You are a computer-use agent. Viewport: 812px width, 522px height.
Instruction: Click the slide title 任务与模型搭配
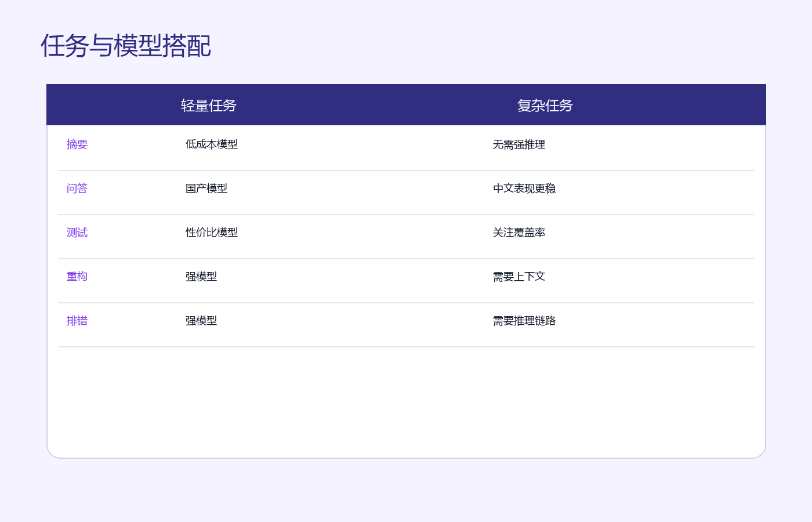tap(126, 46)
